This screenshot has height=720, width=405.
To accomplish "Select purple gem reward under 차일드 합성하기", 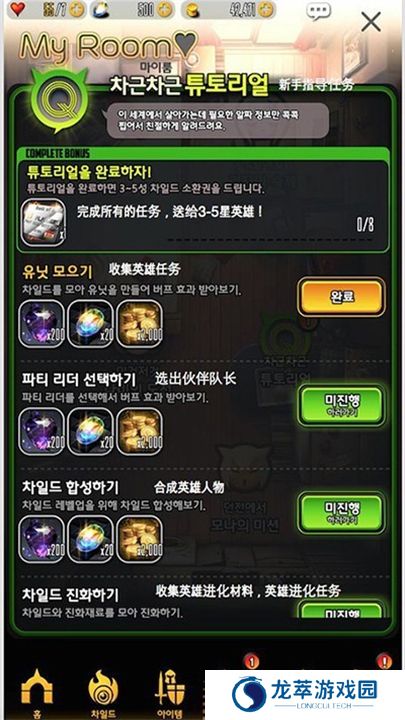I will point(42,540).
